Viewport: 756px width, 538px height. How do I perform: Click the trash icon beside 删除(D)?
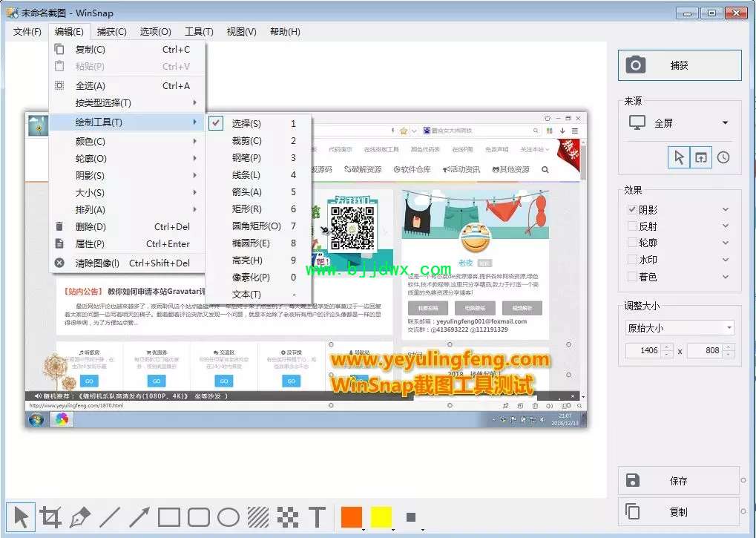click(x=59, y=226)
